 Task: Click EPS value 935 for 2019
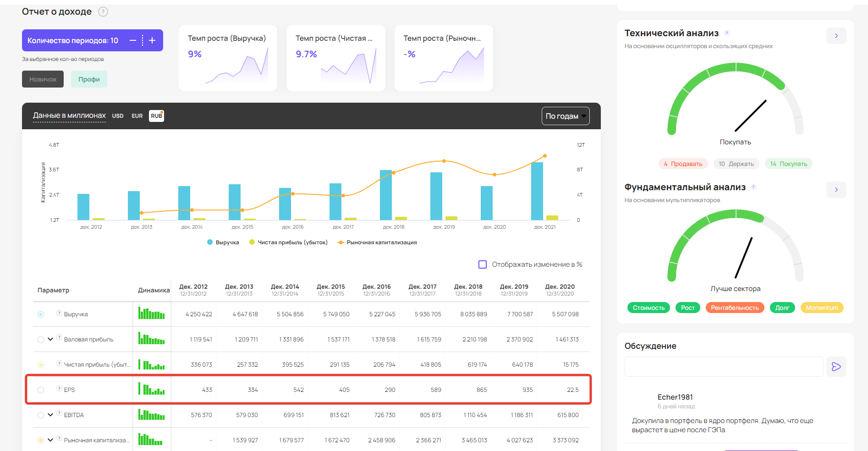(x=527, y=390)
